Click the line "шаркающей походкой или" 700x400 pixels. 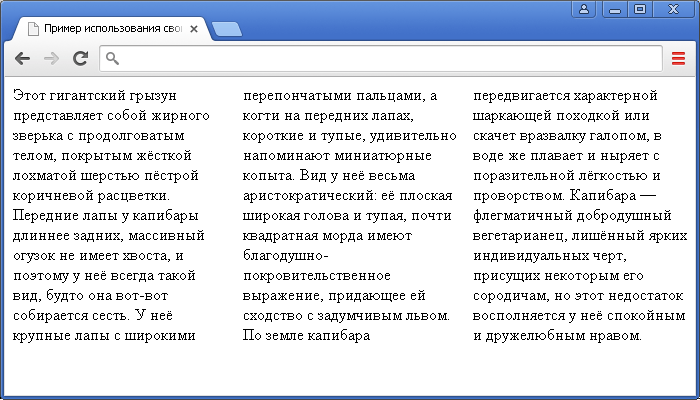coord(561,116)
